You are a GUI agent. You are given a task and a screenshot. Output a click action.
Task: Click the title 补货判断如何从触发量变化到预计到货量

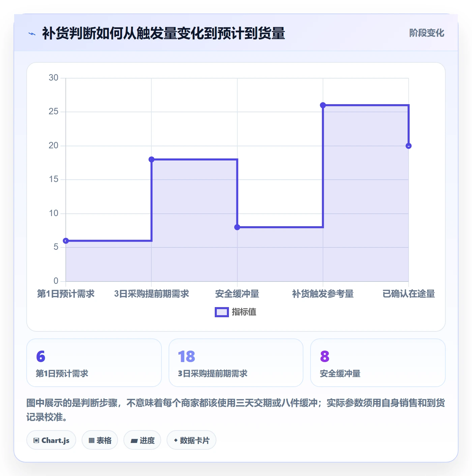(164, 33)
